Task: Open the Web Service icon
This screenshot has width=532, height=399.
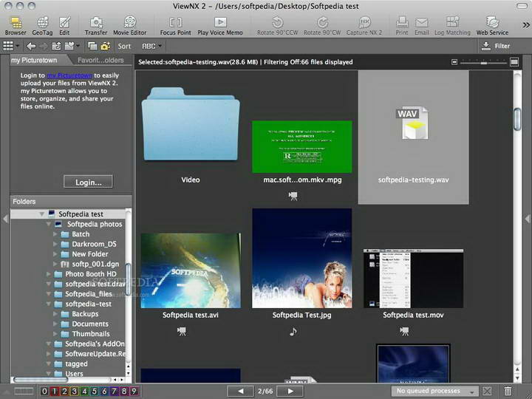Action: coord(492,23)
